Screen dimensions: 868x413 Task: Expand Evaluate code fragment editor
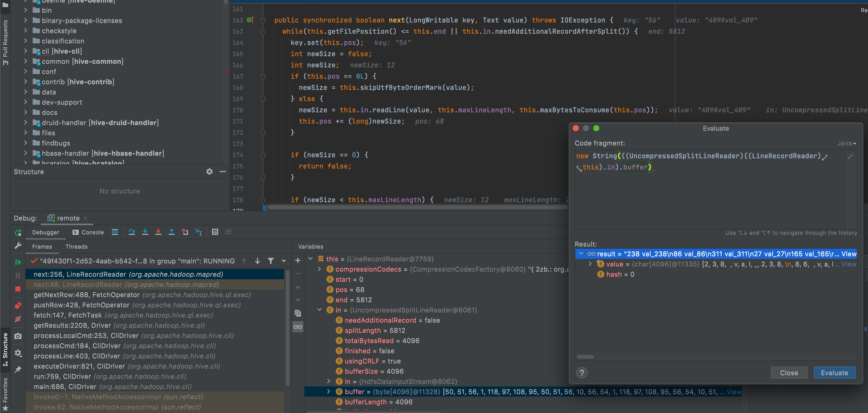(x=850, y=157)
